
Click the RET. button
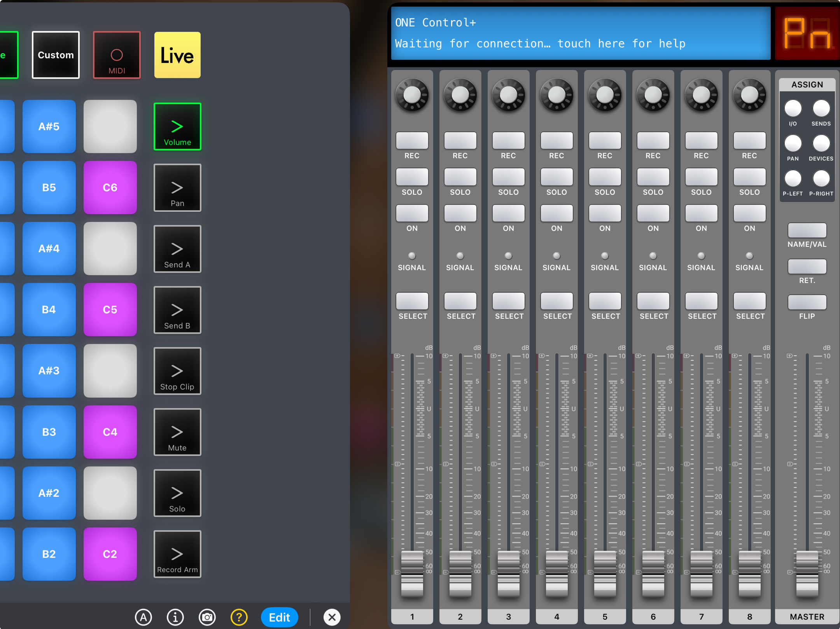point(807,266)
